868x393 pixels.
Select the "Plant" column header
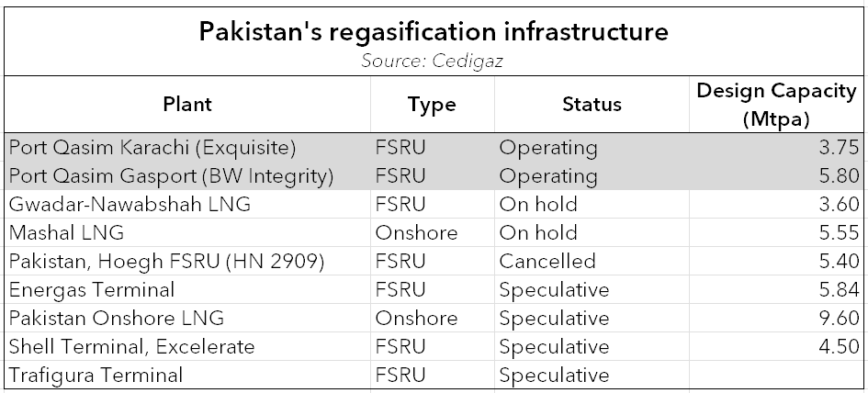pyautogui.click(x=187, y=105)
